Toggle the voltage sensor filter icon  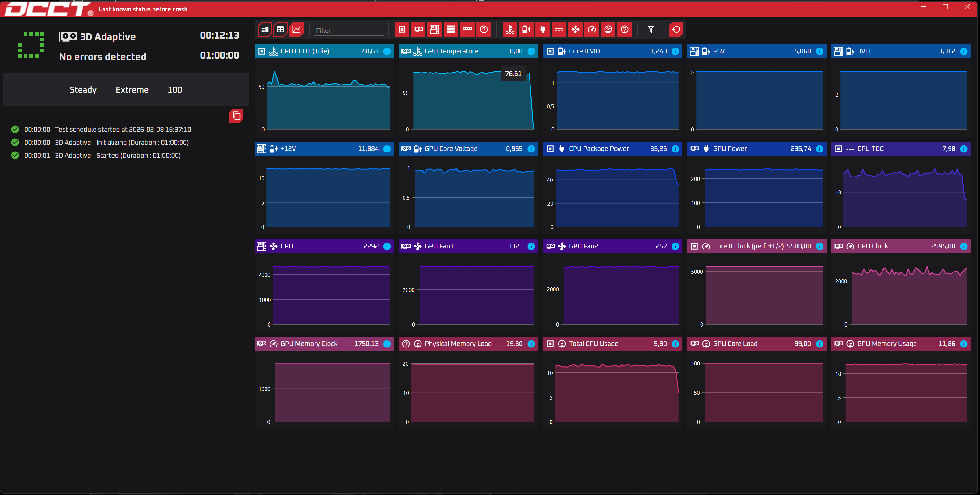point(526,29)
